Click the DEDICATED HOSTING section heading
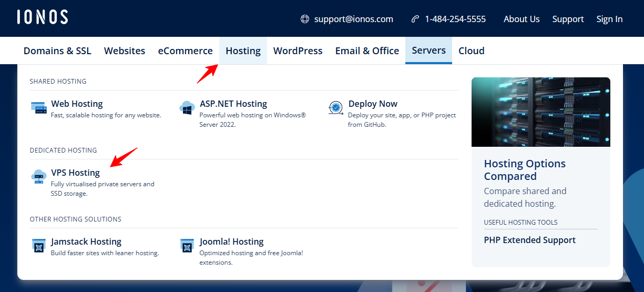Image resolution: width=644 pixels, height=292 pixels. coord(63,150)
